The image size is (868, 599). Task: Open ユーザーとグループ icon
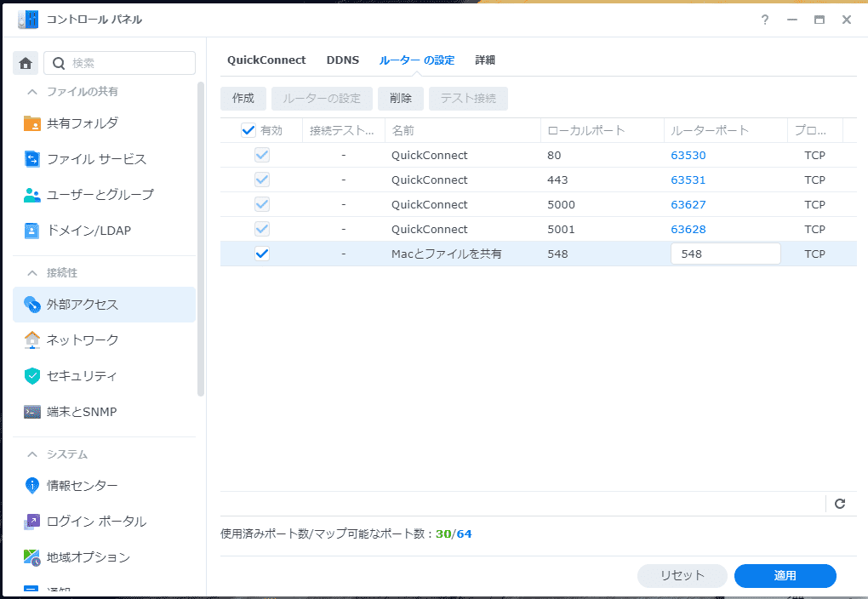(32, 195)
